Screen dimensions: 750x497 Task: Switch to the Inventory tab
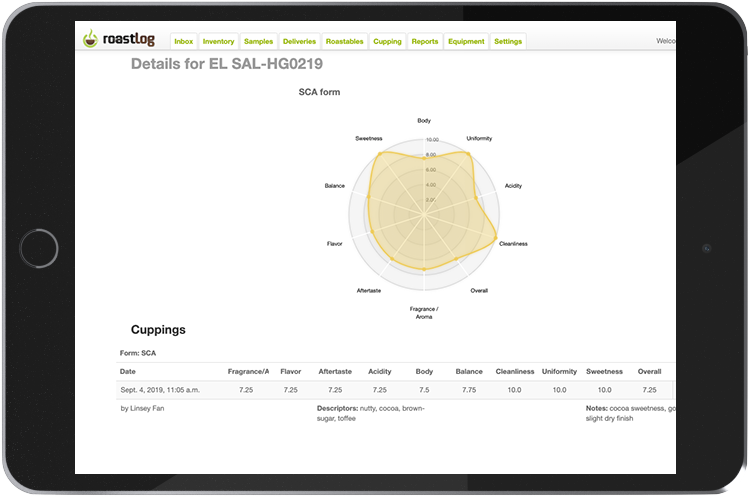click(218, 42)
